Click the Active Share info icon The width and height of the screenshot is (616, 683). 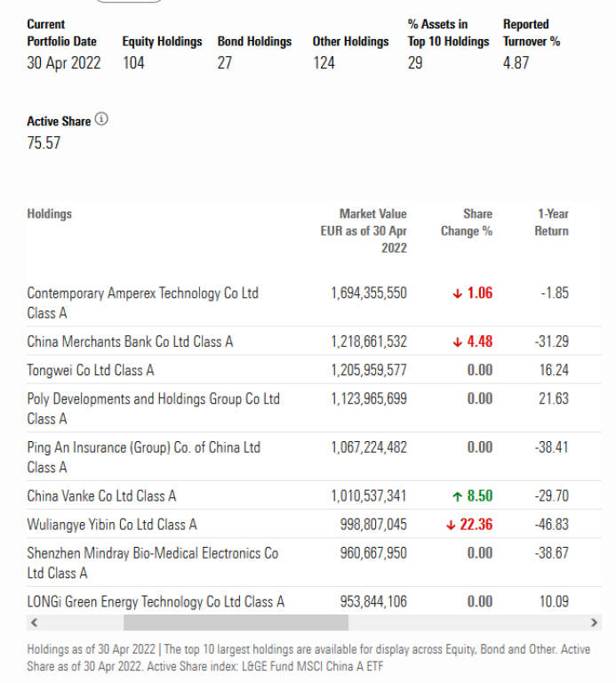[x=101, y=120]
